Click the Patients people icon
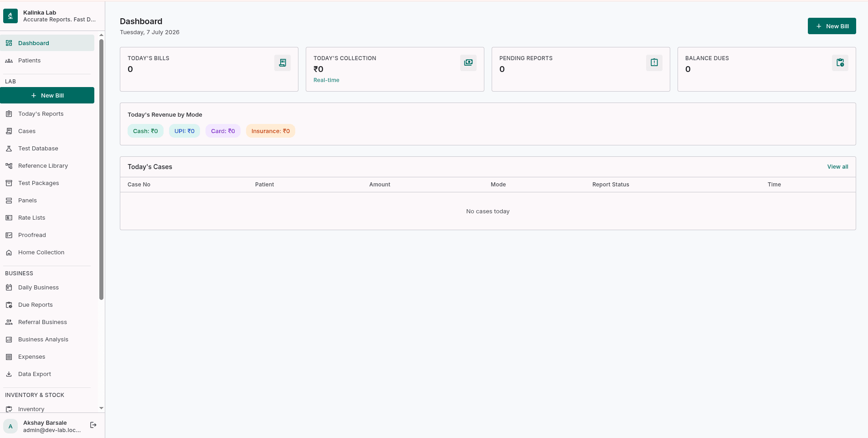 (9, 60)
